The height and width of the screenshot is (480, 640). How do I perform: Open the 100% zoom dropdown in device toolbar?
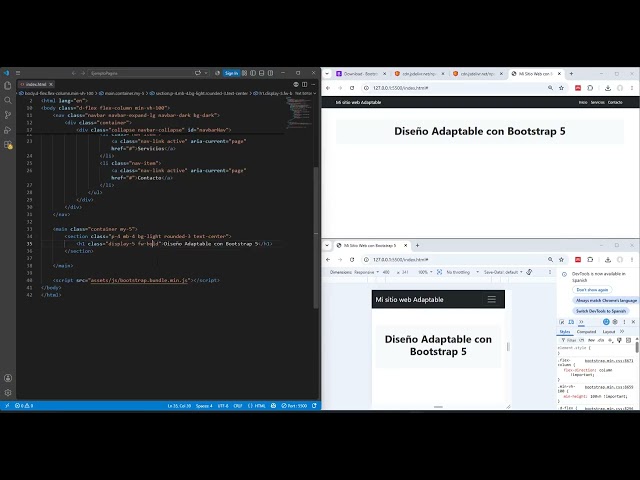pos(425,272)
